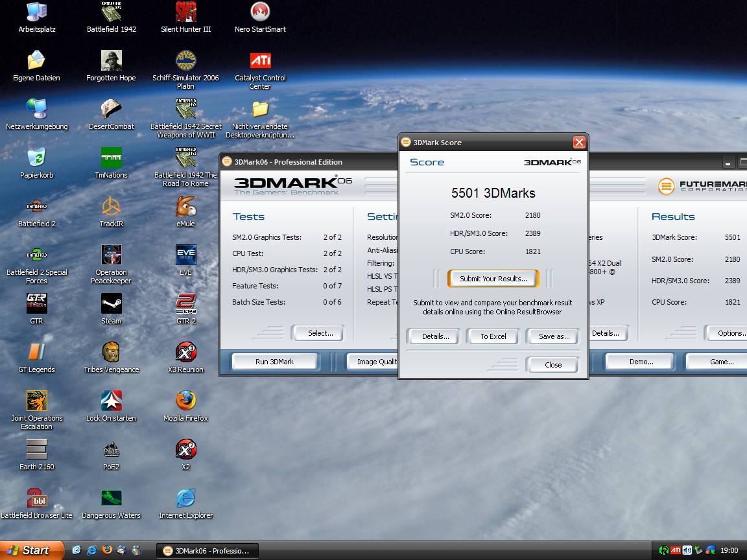Open the Schiff-Simulator 2006 Platin icon
747x560 pixels.
tap(186, 70)
